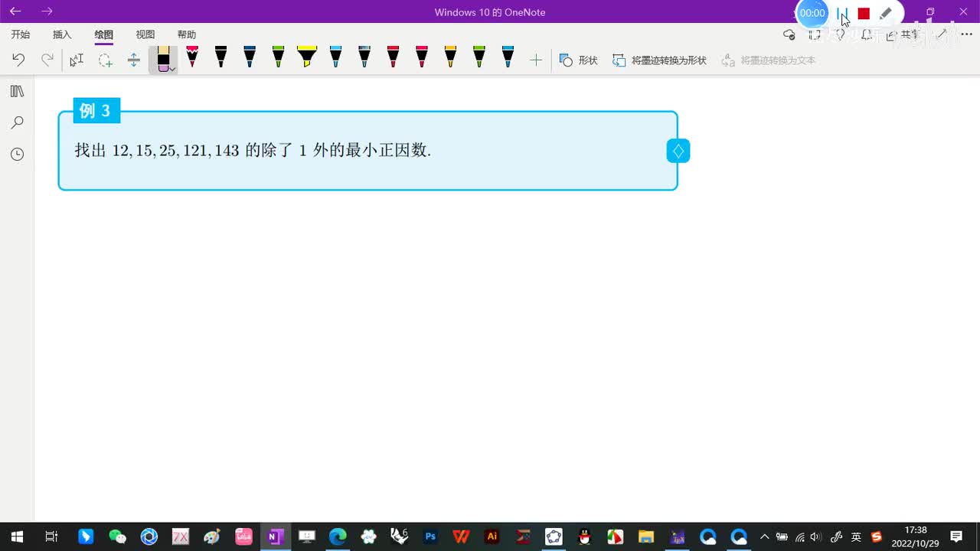Viewport: 980px width, 551px height.
Task: Pick the dark blue pen beside the black pen
Action: [250, 57]
